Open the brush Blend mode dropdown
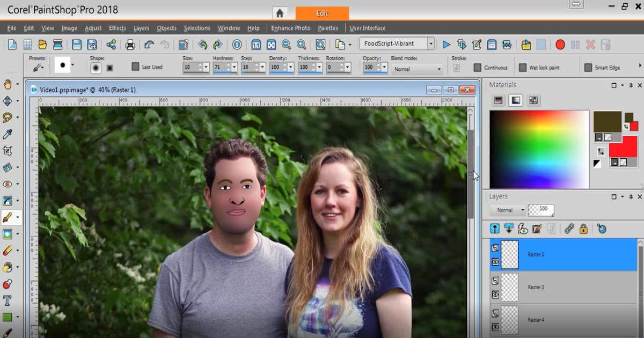Viewport: 644px width, 338px height. pyautogui.click(x=417, y=69)
